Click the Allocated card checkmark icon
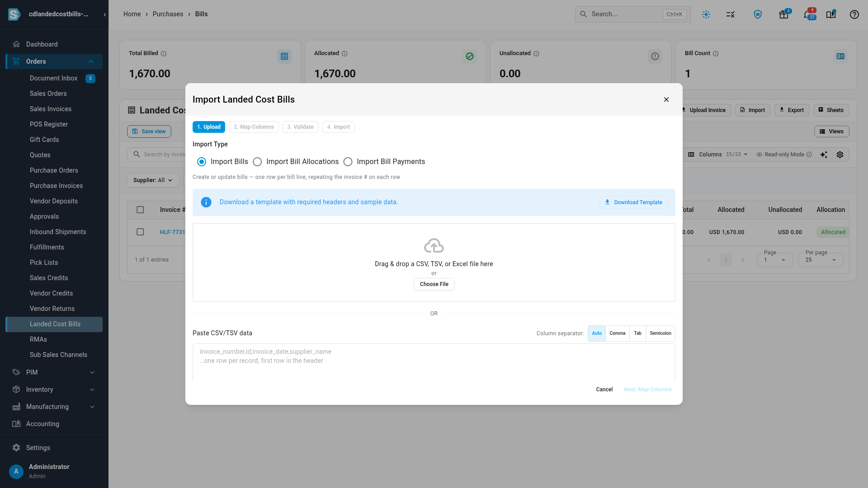 (x=470, y=56)
